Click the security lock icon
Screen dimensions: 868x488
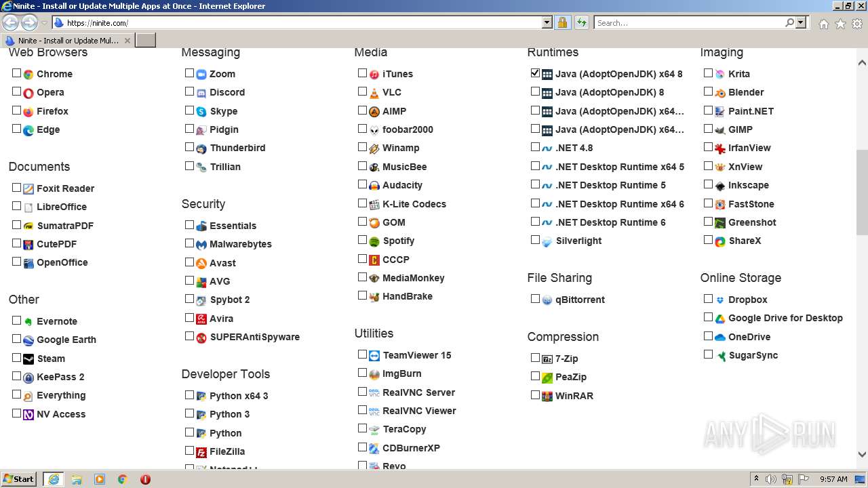point(562,23)
